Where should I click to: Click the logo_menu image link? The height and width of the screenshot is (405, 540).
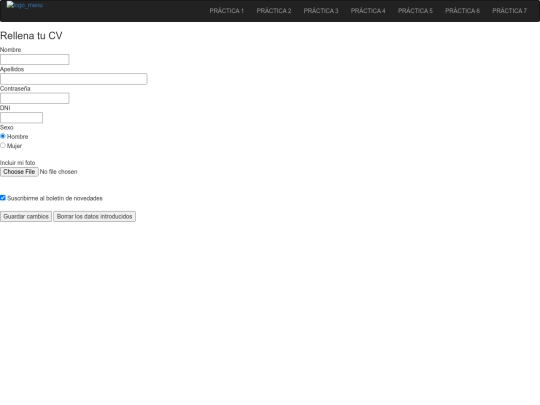pos(24,5)
